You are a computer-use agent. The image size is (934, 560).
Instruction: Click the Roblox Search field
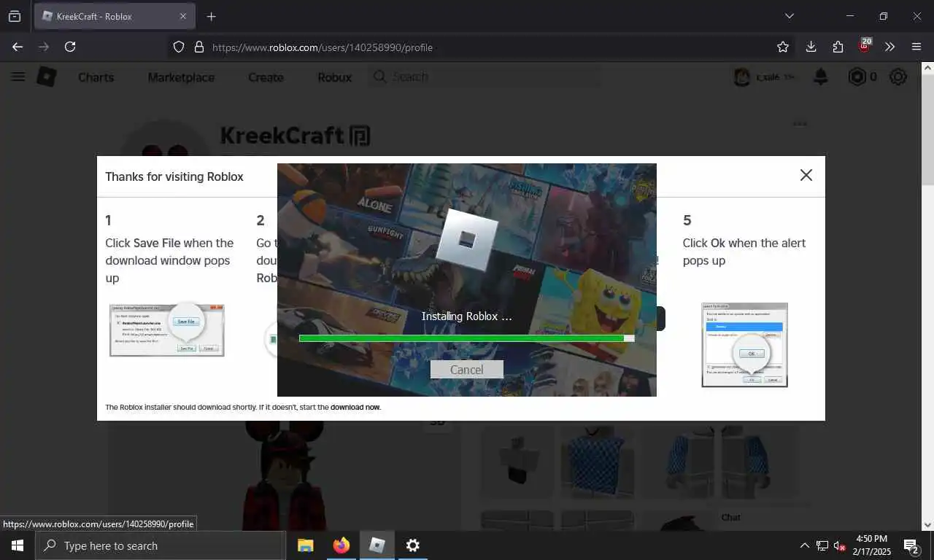coord(484,77)
